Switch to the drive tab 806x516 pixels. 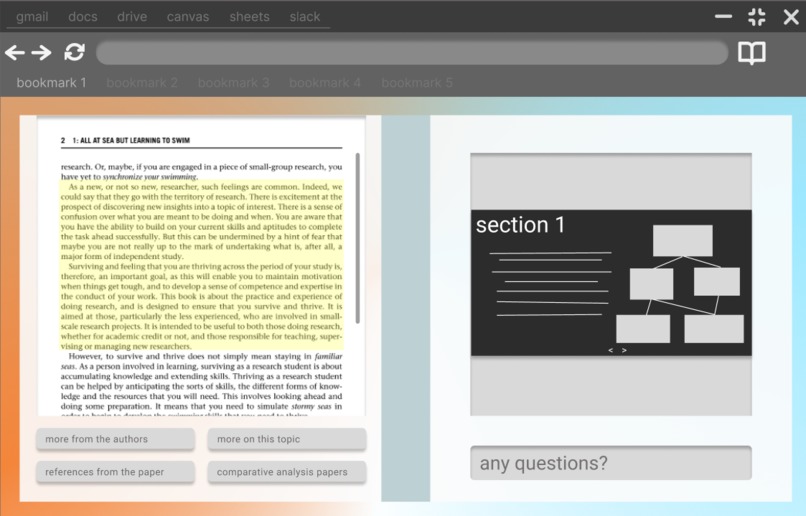[x=132, y=17]
